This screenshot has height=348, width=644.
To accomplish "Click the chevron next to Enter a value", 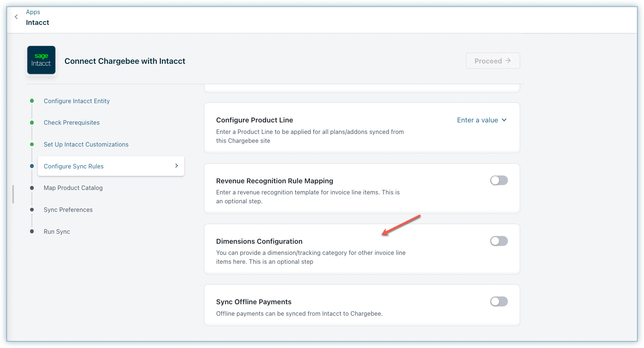I will click(504, 120).
